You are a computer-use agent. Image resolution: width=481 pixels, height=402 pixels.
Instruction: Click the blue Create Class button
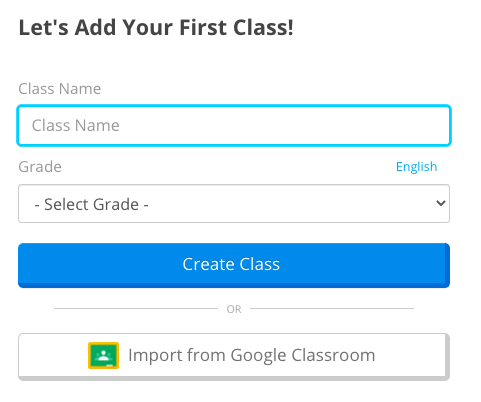tap(234, 265)
